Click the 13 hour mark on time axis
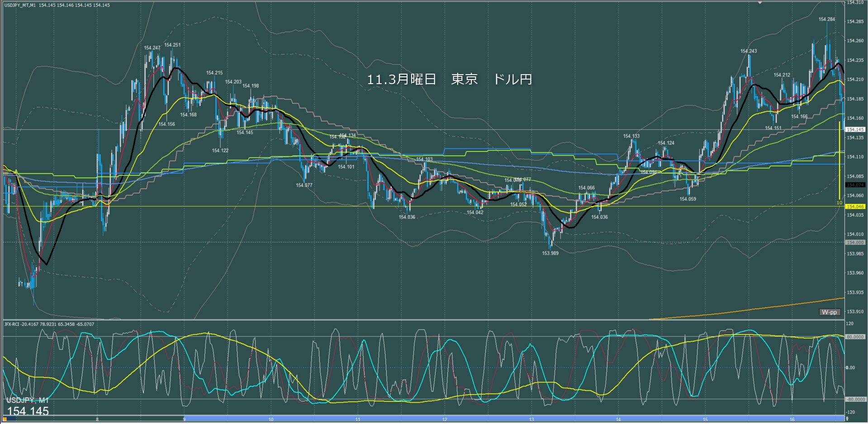This screenshot has height=424, width=868. click(531, 419)
